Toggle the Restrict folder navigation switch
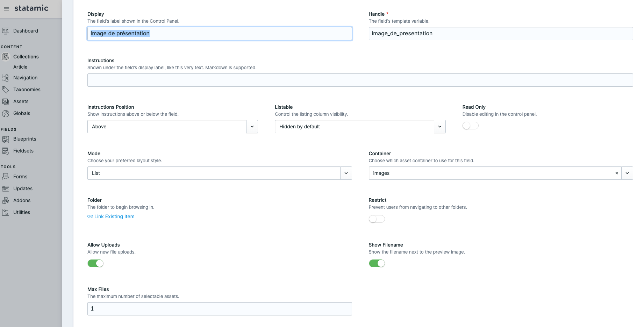 click(x=377, y=219)
